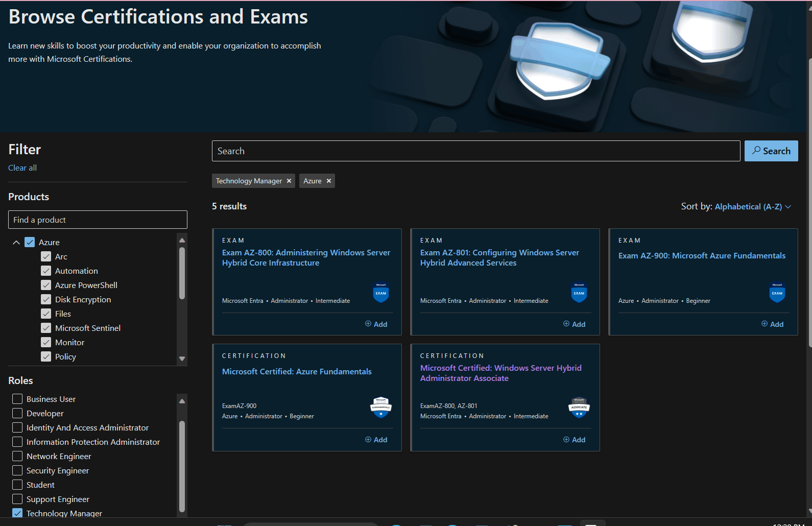Uncheck the Azure product checkbox
The width and height of the screenshot is (812, 526).
[x=30, y=242]
